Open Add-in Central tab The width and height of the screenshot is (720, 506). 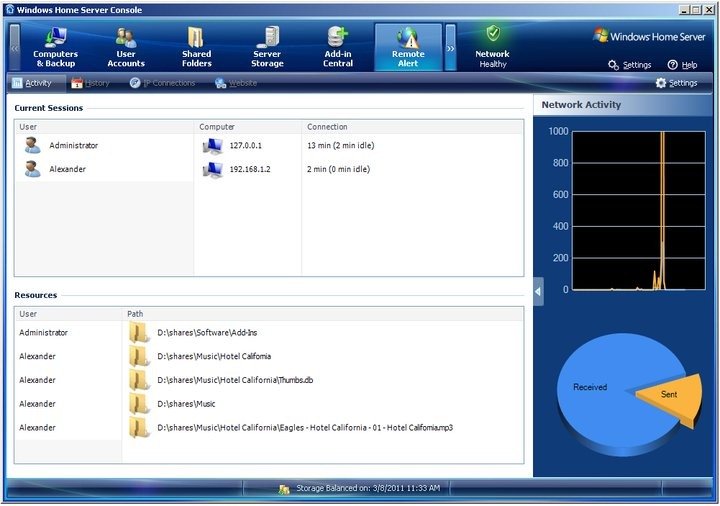click(x=338, y=47)
